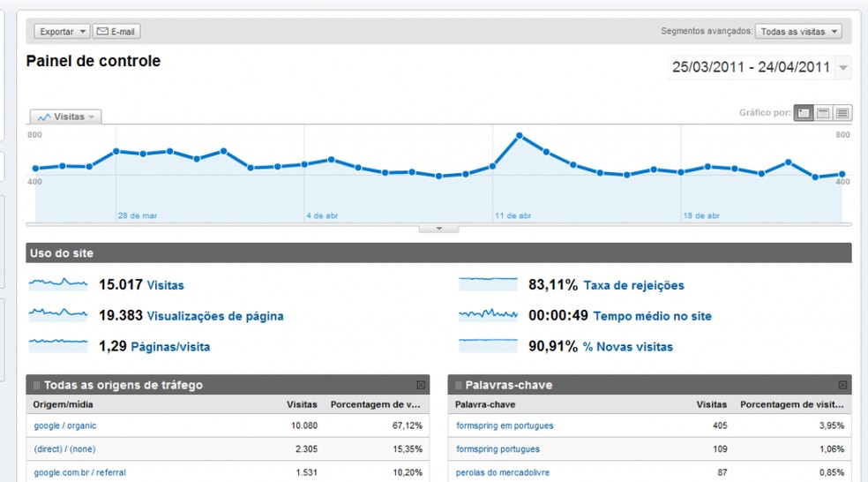Click the 67,12% percentage value

coord(408,426)
